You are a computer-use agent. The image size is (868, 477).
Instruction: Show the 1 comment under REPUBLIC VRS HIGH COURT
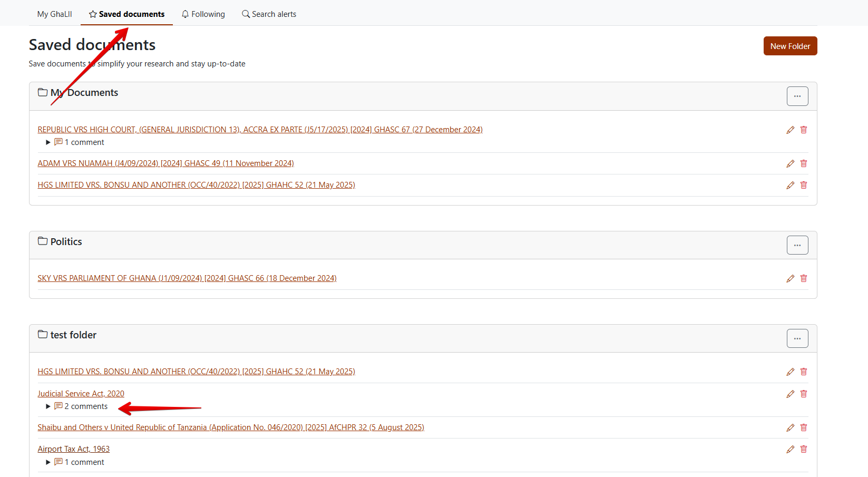(79, 142)
